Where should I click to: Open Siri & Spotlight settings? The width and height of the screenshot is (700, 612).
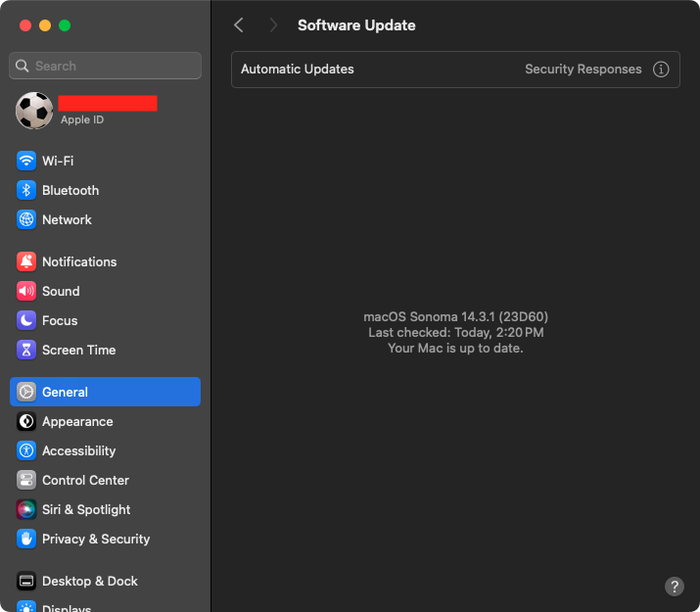point(105,510)
